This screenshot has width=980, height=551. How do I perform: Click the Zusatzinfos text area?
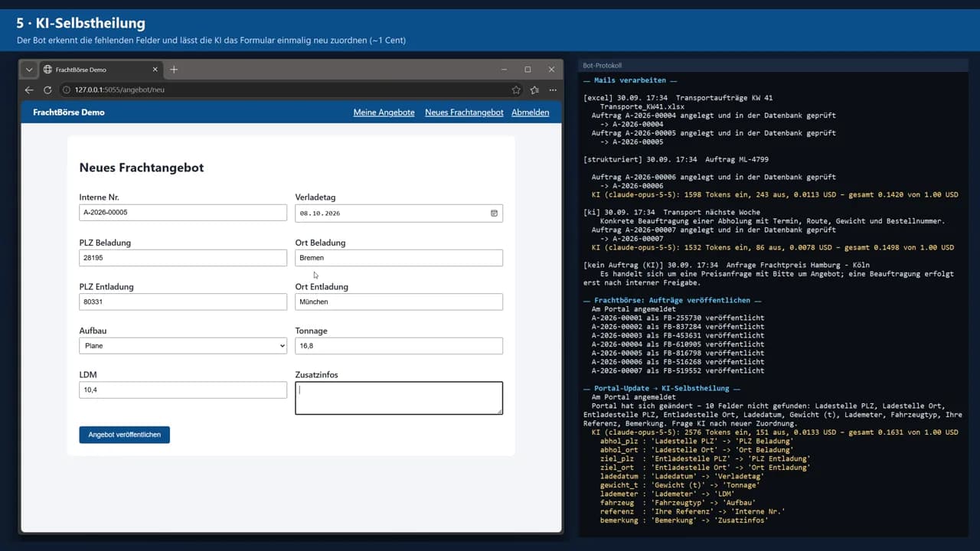click(x=399, y=398)
